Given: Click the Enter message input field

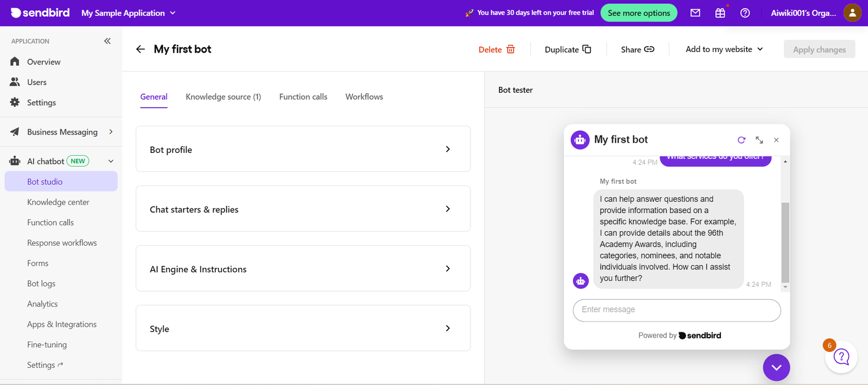Looking at the screenshot, I should click(676, 310).
